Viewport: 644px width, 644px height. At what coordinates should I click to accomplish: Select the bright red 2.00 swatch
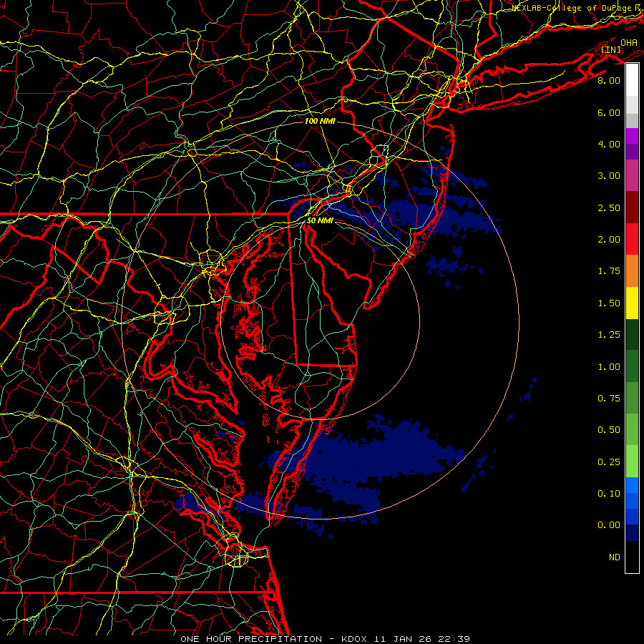click(632, 239)
